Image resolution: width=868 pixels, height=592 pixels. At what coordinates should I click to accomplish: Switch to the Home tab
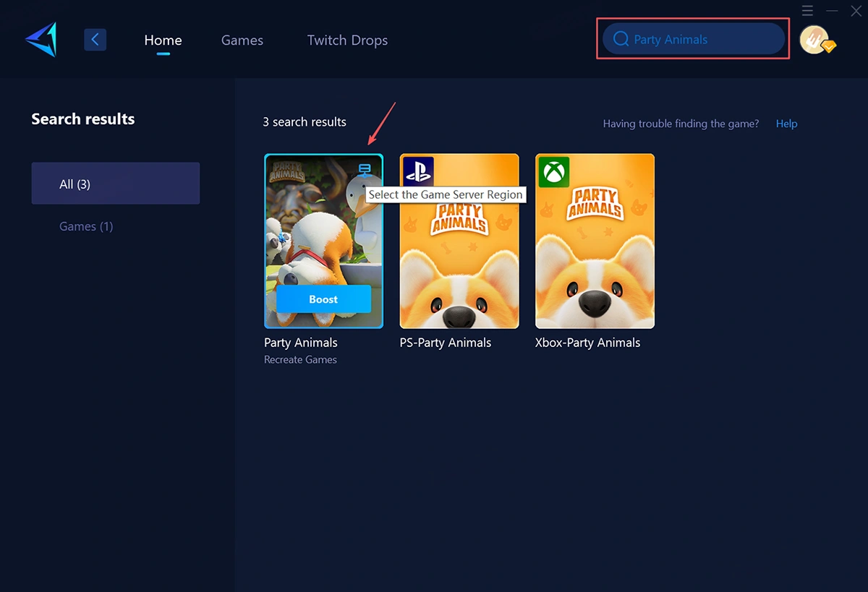(163, 40)
